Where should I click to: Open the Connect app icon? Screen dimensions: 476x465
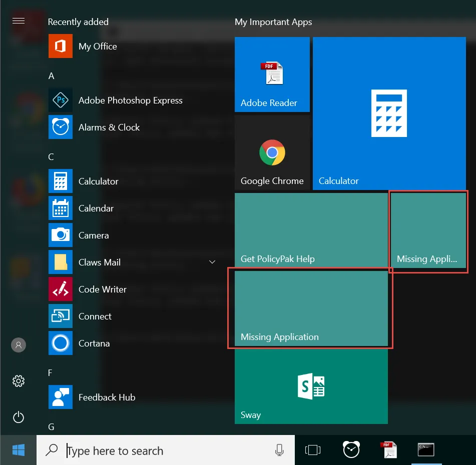click(61, 316)
